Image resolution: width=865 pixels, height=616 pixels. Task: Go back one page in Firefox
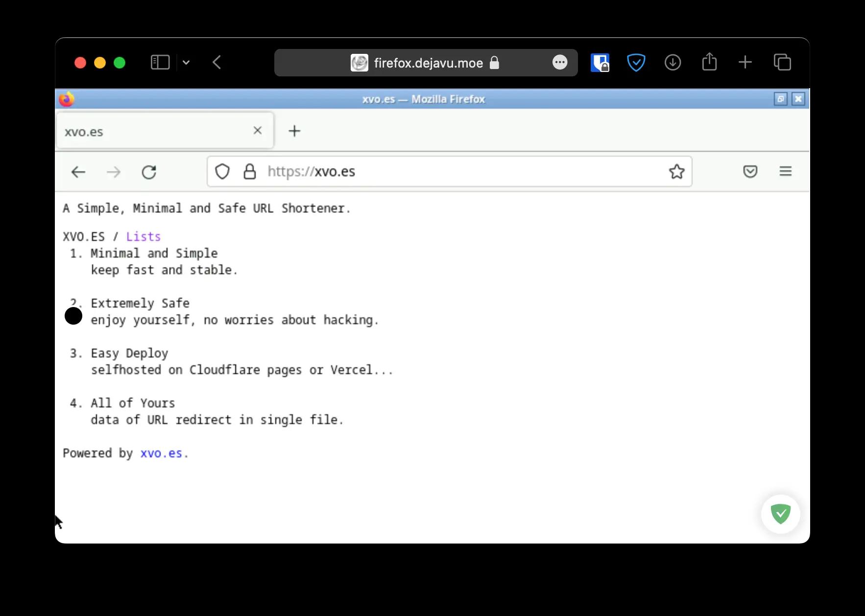pos(78,172)
